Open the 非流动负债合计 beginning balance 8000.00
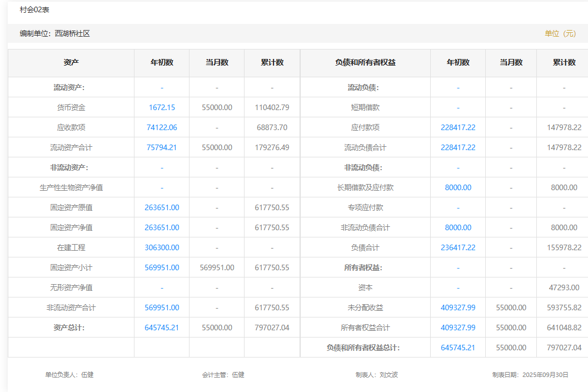The width and height of the screenshot is (588, 392). (458, 227)
